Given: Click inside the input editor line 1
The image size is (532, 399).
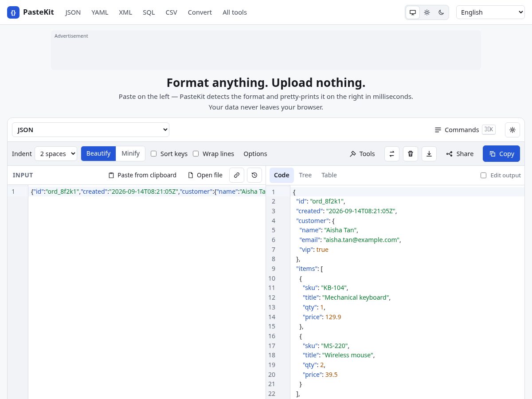Looking at the screenshot, I should [147, 192].
